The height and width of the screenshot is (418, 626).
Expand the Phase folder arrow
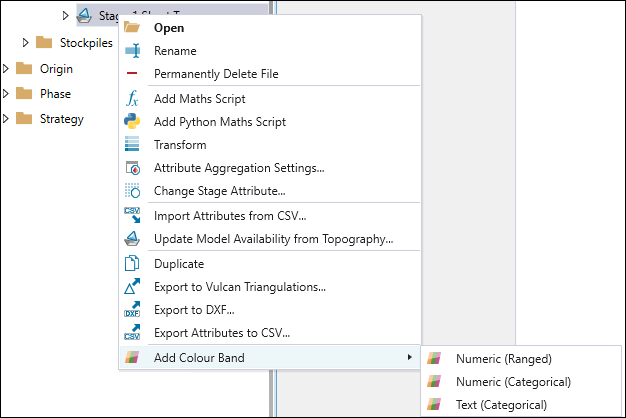[x=7, y=94]
